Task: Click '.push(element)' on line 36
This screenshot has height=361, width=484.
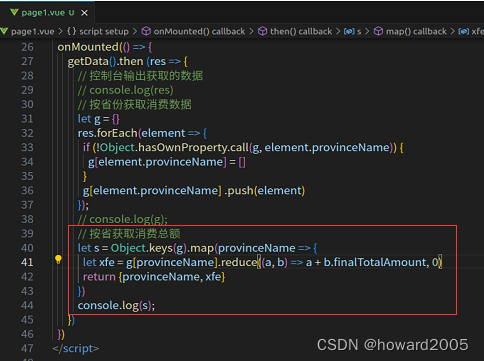Action: pyautogui.click(x=265, y=191)
